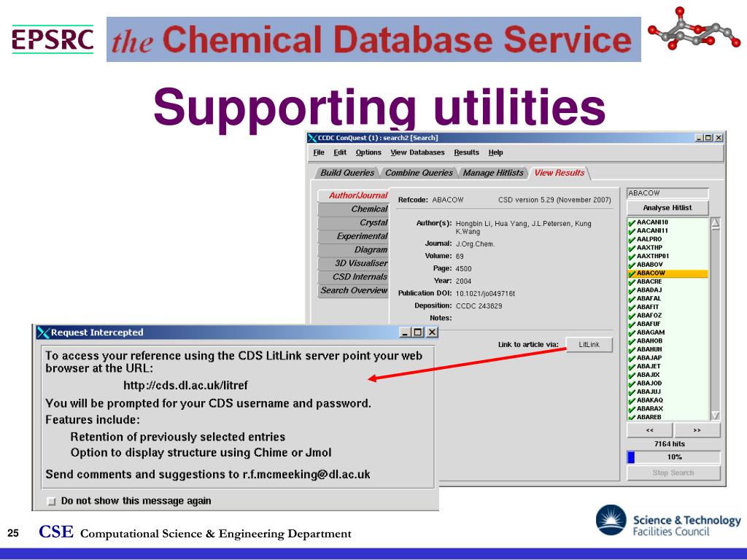This screenshot has width=747, height=560.
Task: Close the Request Intercepted dialog
Action: [x=432, y=332]
